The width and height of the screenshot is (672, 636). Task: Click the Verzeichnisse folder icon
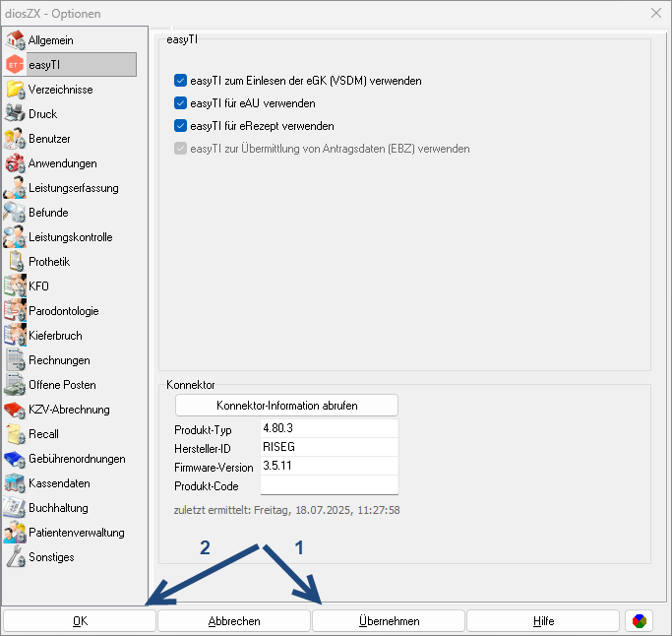coord(15,90)
